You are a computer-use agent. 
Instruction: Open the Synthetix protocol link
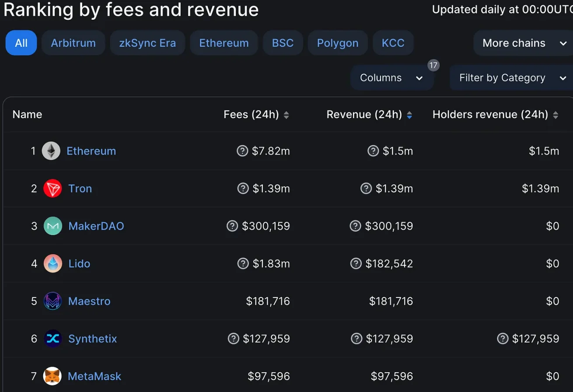[92, 339]
